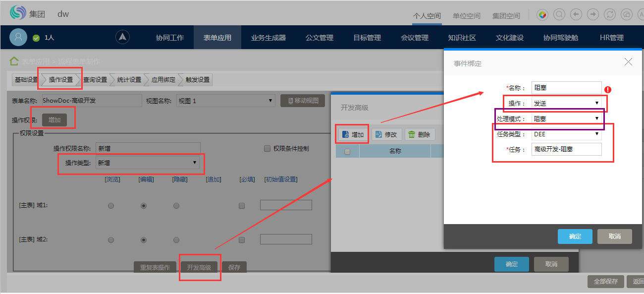The image size is (644, 294).
Task: Go back with the left arrow icon
Action: pos(576,14)
